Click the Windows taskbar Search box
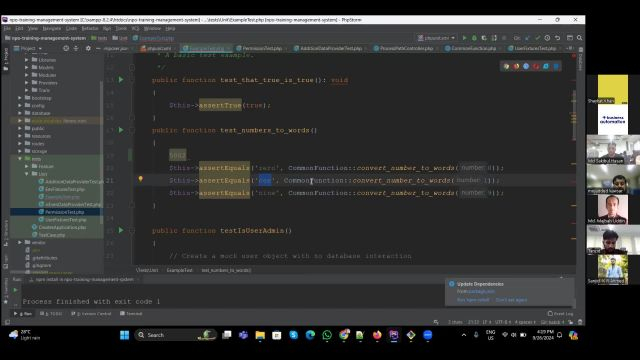This screenshot has height=360, width=640. [176, 335]
